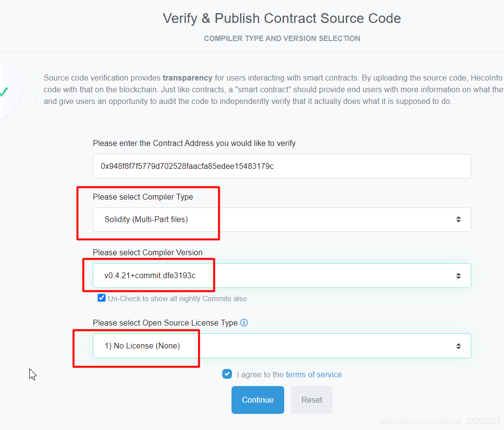
Task: Click the 'Please select Compiler Version' label
Action: pyautogui.click(x=147, y=253)
